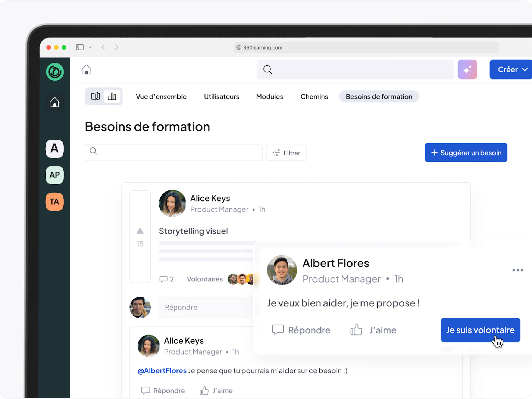532x399 pixels.
Task: Click the magnifier icon in top search bar
Action: click(267, 70)
